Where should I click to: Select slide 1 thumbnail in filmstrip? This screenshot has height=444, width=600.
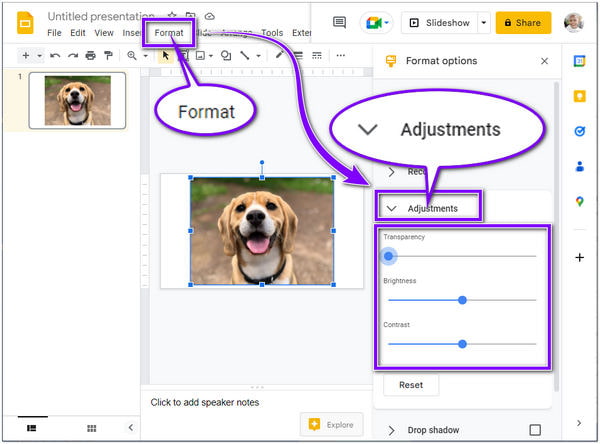77,101
